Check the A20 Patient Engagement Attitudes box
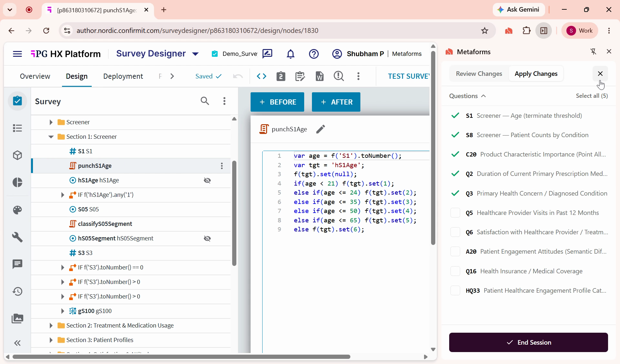The image size is (620, 364). [x=455, y=251]
